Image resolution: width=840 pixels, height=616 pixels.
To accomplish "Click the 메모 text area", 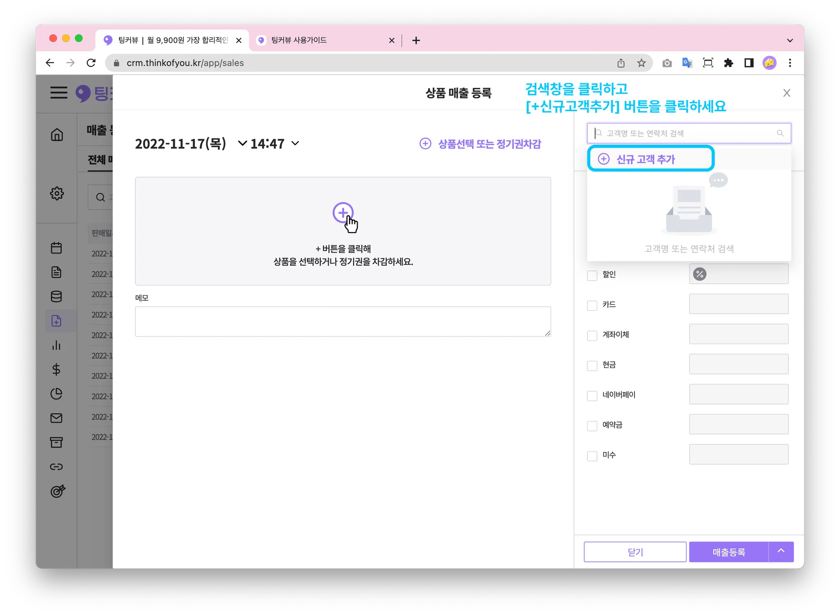I will click(343, 322).
